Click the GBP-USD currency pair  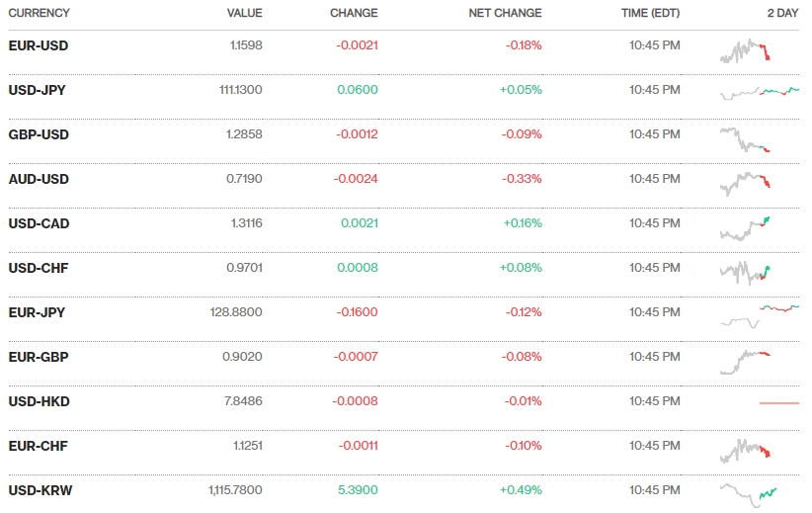(39, 134)
